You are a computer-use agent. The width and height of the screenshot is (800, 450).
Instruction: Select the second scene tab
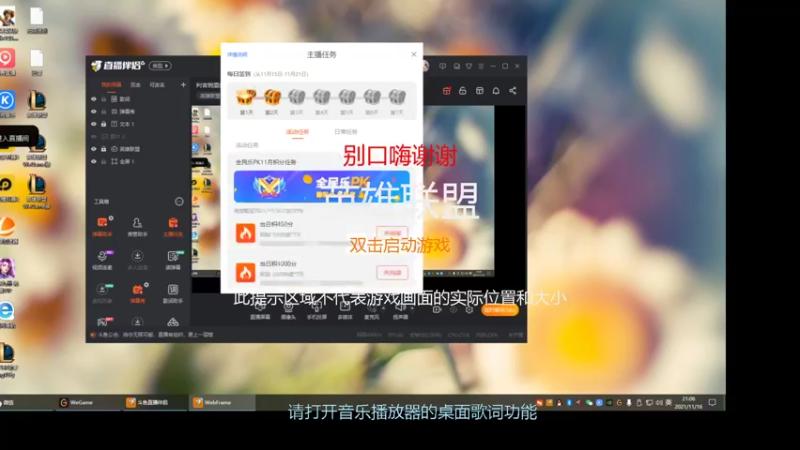pyautogui.click(x=135, y=85)
